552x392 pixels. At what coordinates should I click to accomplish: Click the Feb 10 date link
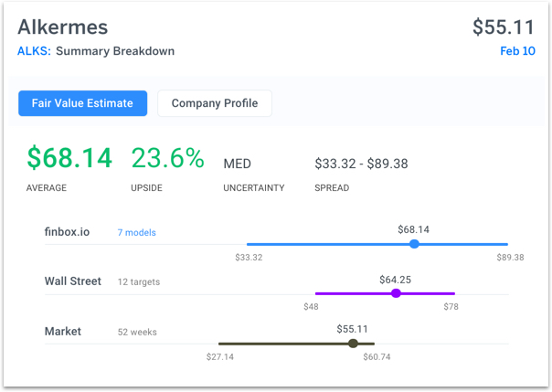click(x=517, y=51)
